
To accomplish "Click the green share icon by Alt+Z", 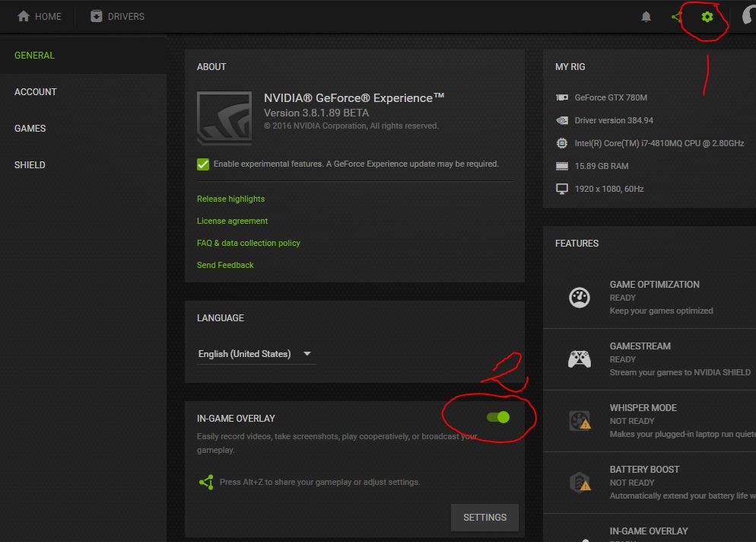I will coord(206,482).
